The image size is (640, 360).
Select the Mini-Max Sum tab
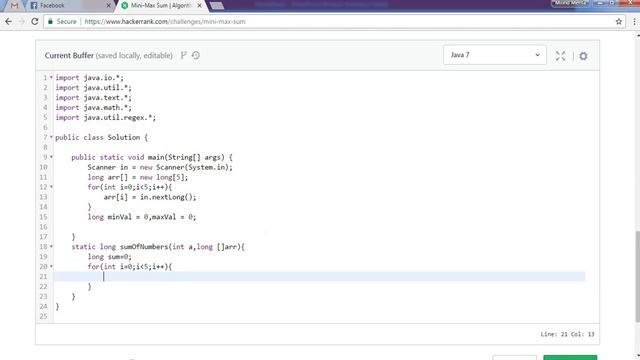click(x=160, y=6)
